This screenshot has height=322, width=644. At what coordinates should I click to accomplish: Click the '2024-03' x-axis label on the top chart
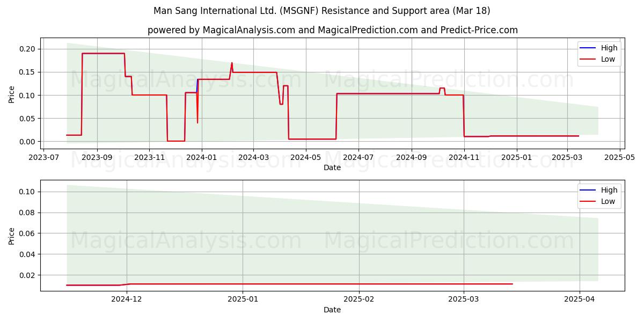253,157
